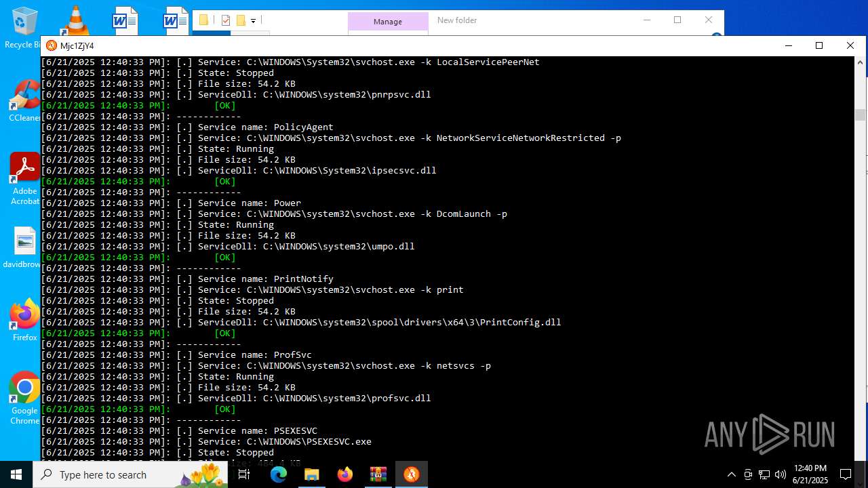This screenshot has height=488, width=868.
Task: Open the notification center icon
Action: 846,474
